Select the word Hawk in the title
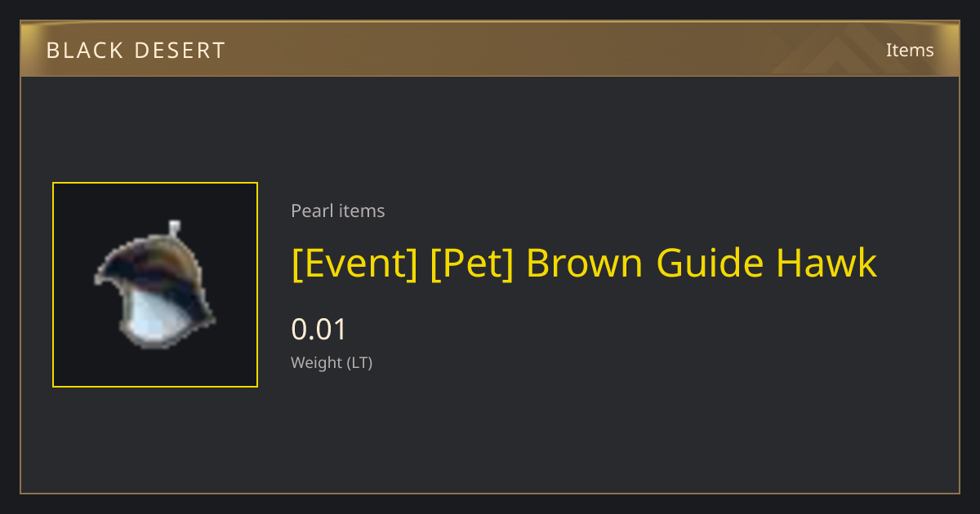Image resolution: width=980 pixels, height=514 pixels. 826,264
